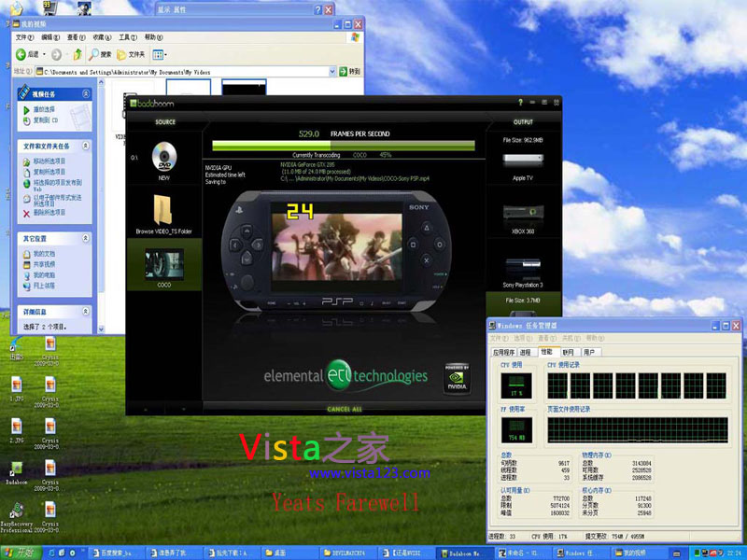
Task: Open the Views dropdown in Explorer toolbar
Action: click(159, 55)
